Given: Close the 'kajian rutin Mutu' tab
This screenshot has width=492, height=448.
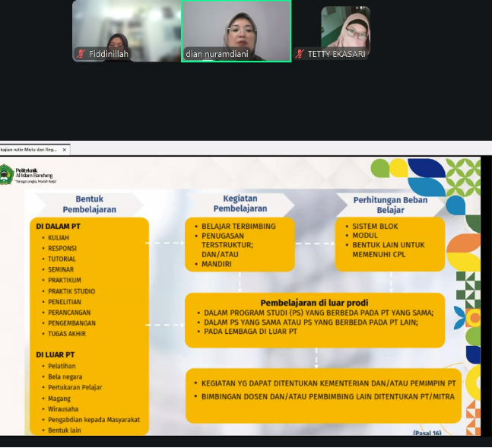Looking at the screenshot, I should coord(65,150).
